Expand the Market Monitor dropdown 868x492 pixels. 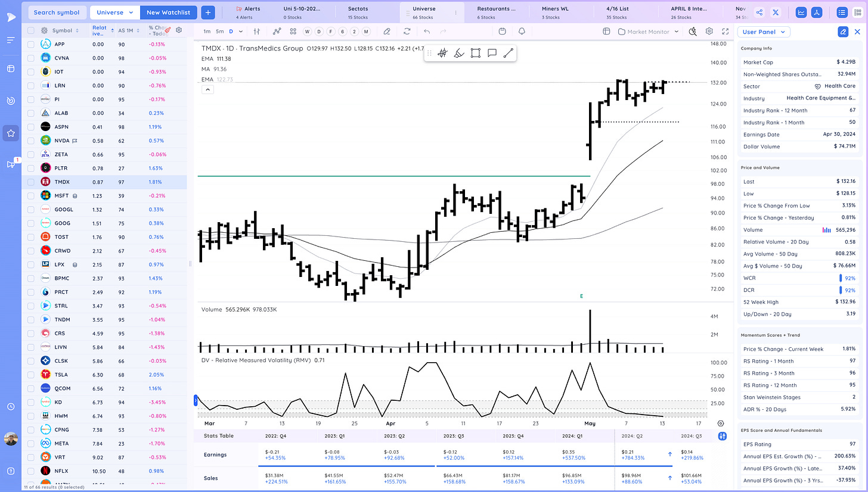coord(649,32)
